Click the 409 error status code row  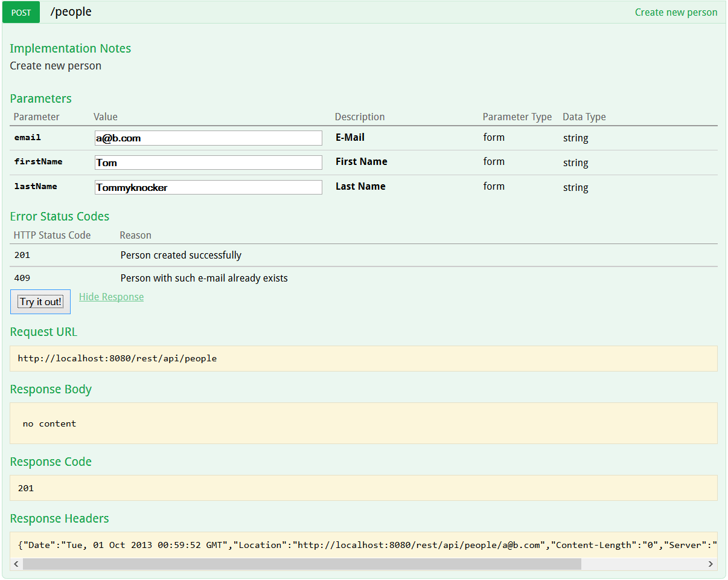click(x=22, y=277)
